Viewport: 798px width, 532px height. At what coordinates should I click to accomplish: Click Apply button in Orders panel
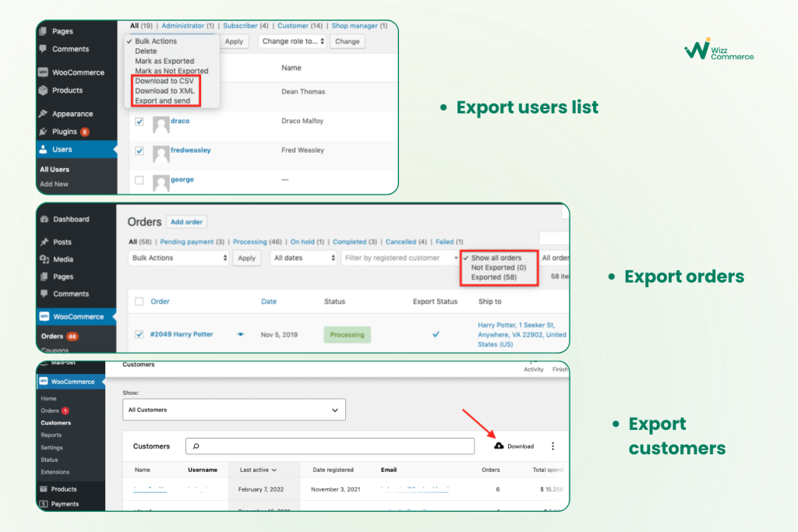click(x=247, y=258)
